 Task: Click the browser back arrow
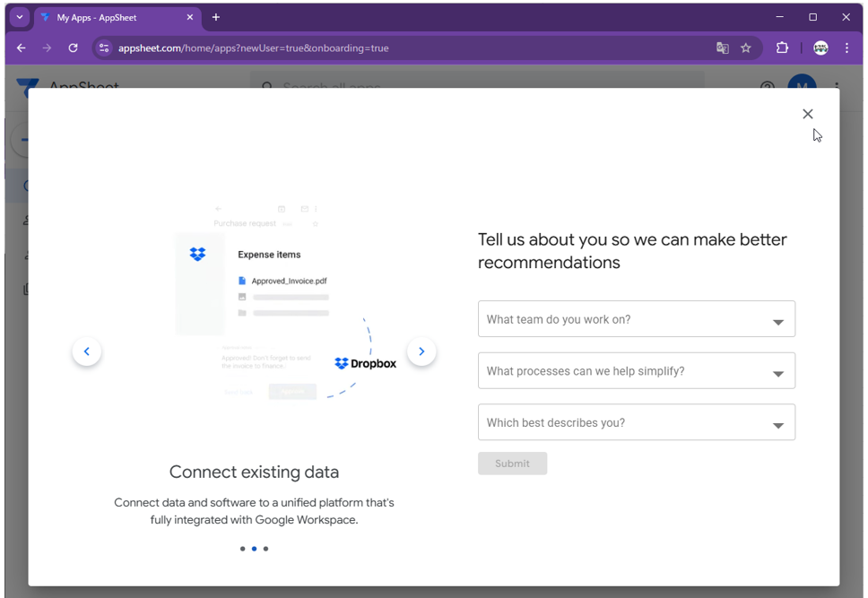click(x=22, y=48)
